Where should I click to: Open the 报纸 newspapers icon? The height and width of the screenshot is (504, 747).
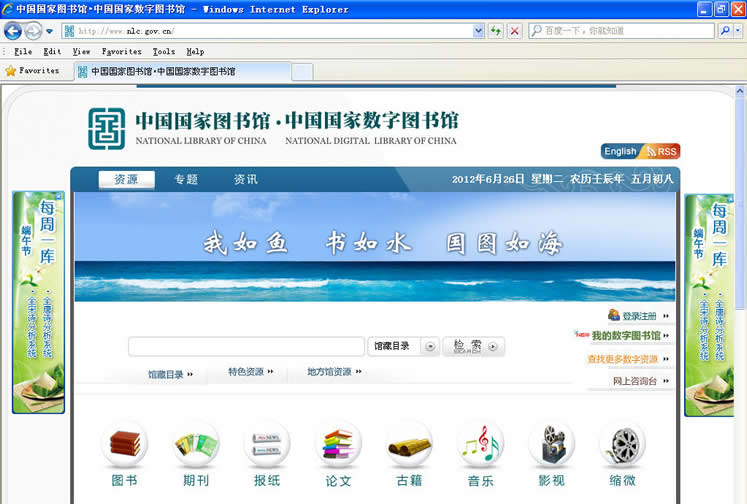(267, 444)
